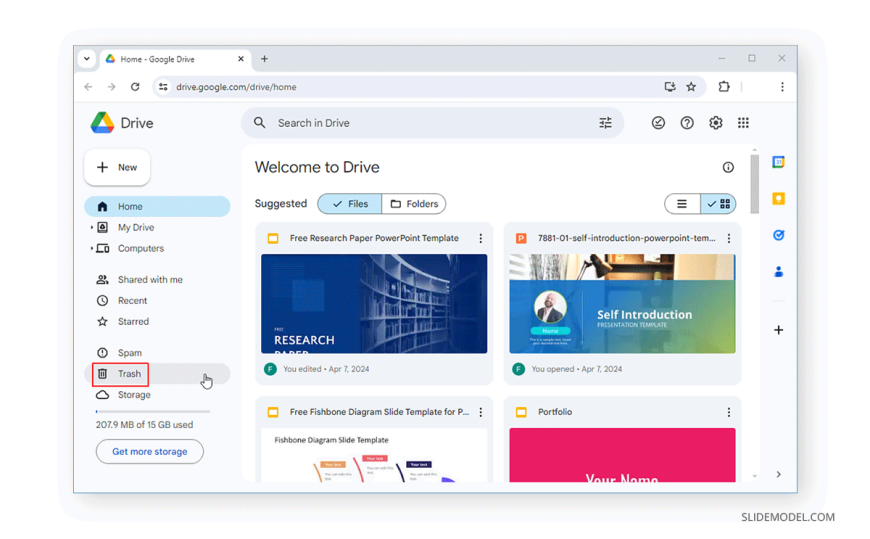Viewport: 870px width, 539px height.
Task: Open more options for Portfolio file
Action: 729,412
